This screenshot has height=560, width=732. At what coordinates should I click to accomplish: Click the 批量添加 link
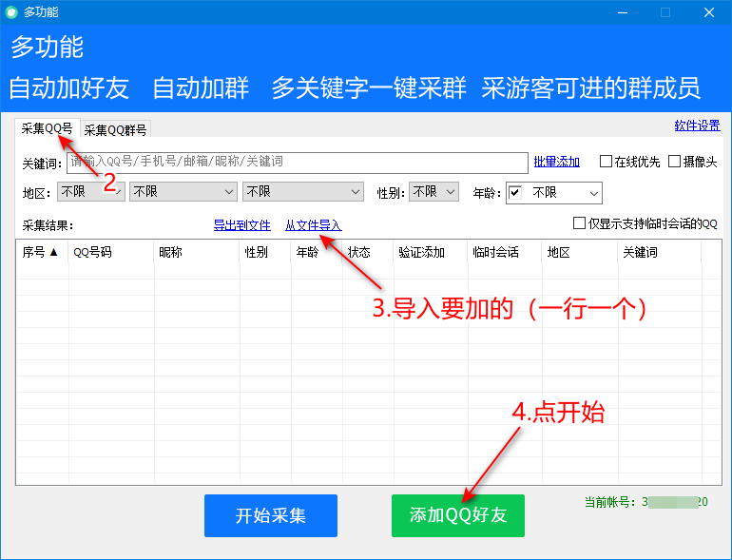tap(556, 162)
